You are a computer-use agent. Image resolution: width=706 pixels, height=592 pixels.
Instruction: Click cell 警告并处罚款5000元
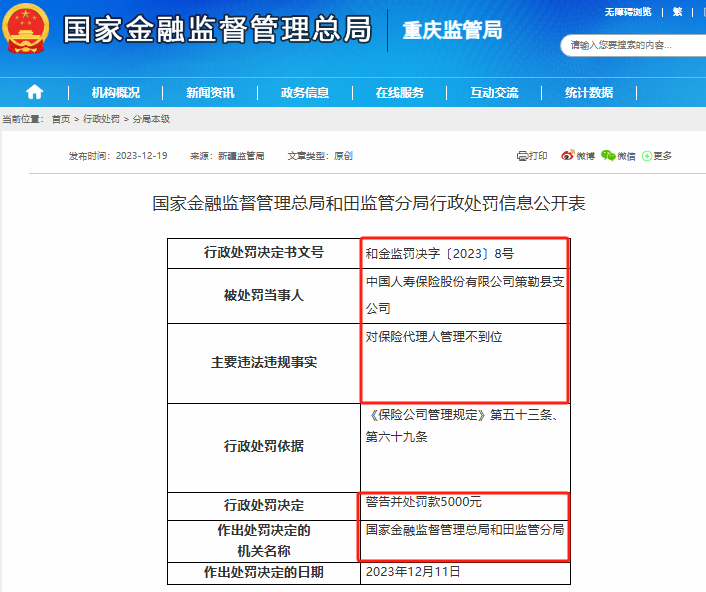pyautogui.click(x=466, y=506)
